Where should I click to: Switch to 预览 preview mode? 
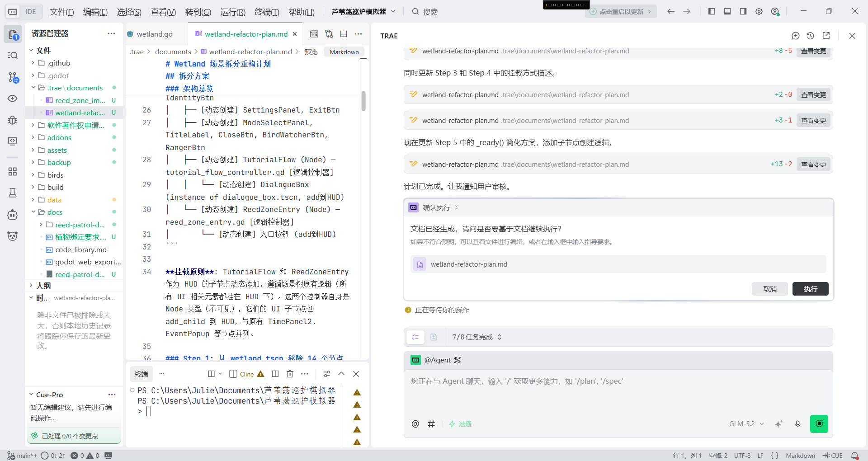311,52
